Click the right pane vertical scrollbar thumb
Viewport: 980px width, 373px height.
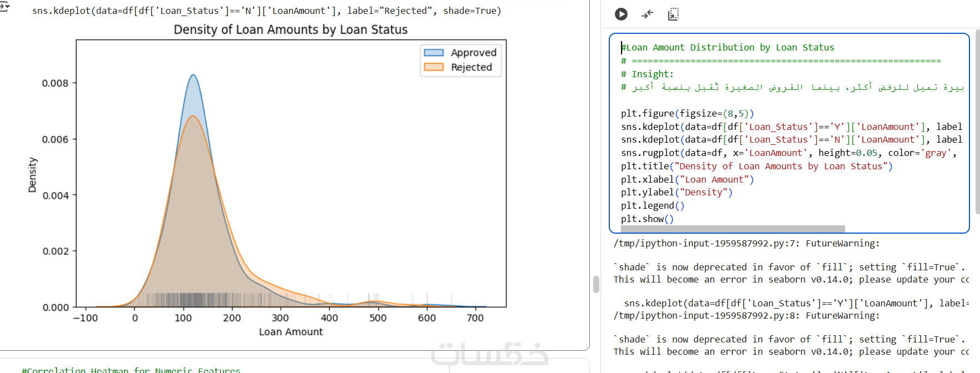click(x=977, y=122)
